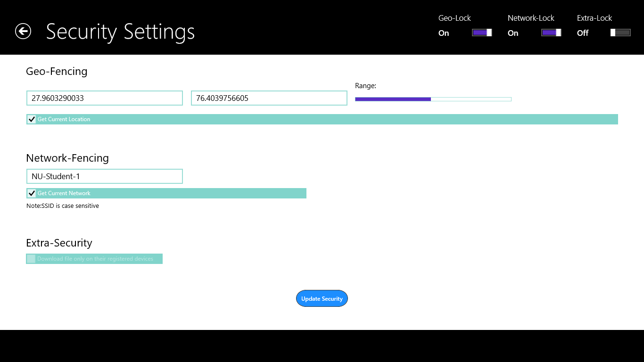Click the Extra-Lock label in header
The image size is (644, 362).
tap(594, 18)
